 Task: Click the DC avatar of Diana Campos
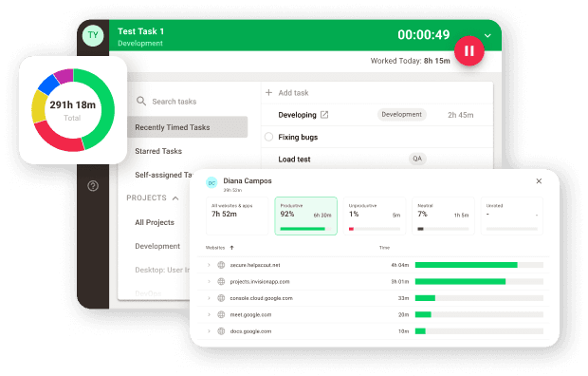coord(211,183)
